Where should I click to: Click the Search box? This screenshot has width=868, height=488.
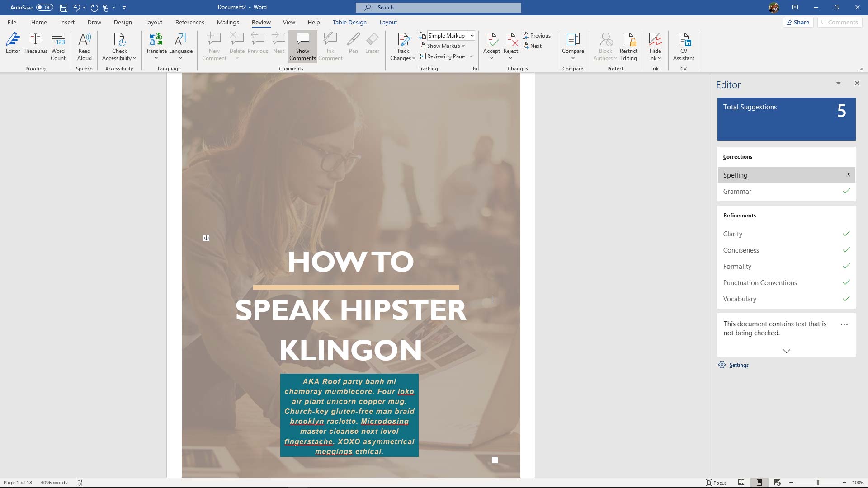[438, 7]
